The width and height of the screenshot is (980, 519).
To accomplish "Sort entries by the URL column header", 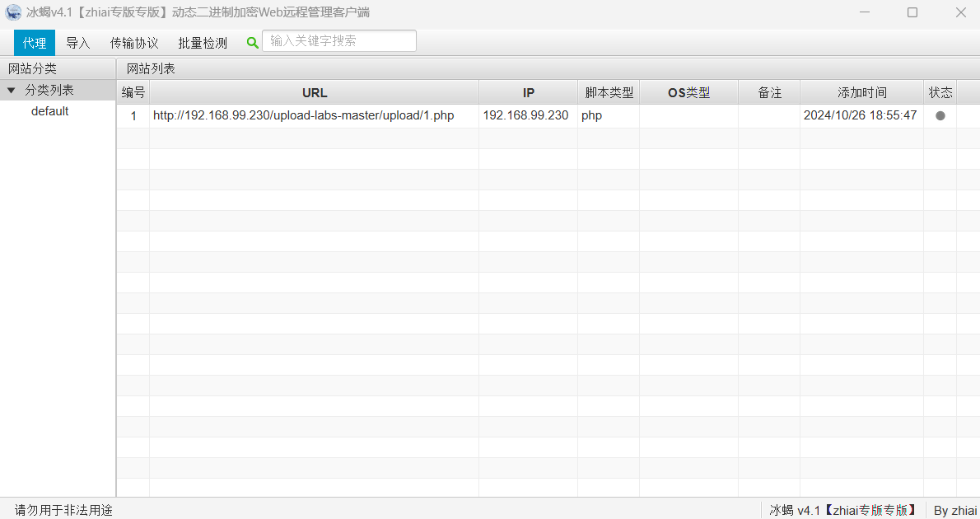I will (x=315, y=91).
